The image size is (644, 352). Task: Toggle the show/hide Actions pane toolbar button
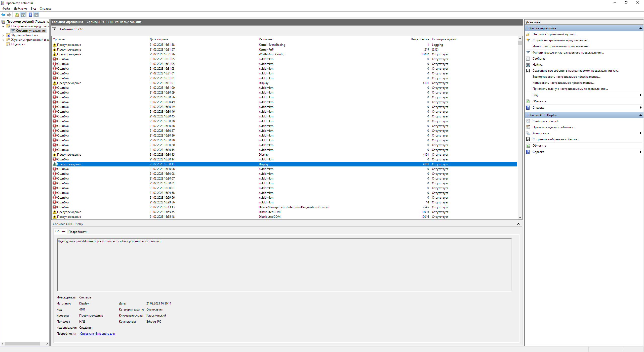tap(36, 15)
